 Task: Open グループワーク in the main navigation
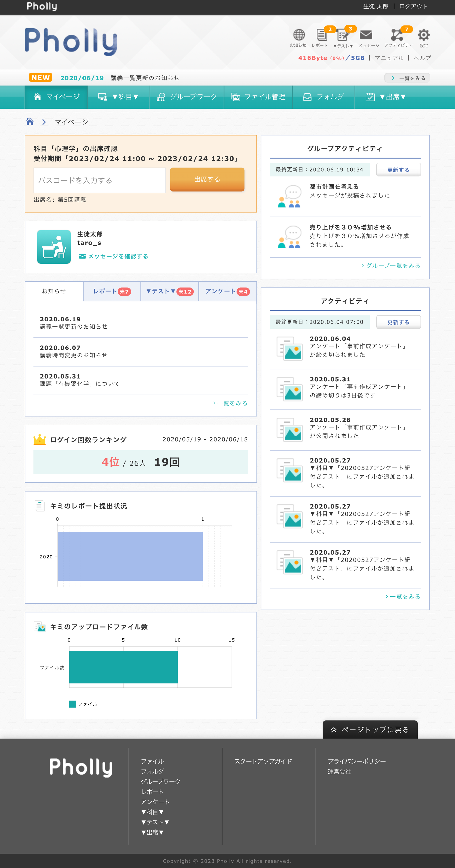coord(187,97)
